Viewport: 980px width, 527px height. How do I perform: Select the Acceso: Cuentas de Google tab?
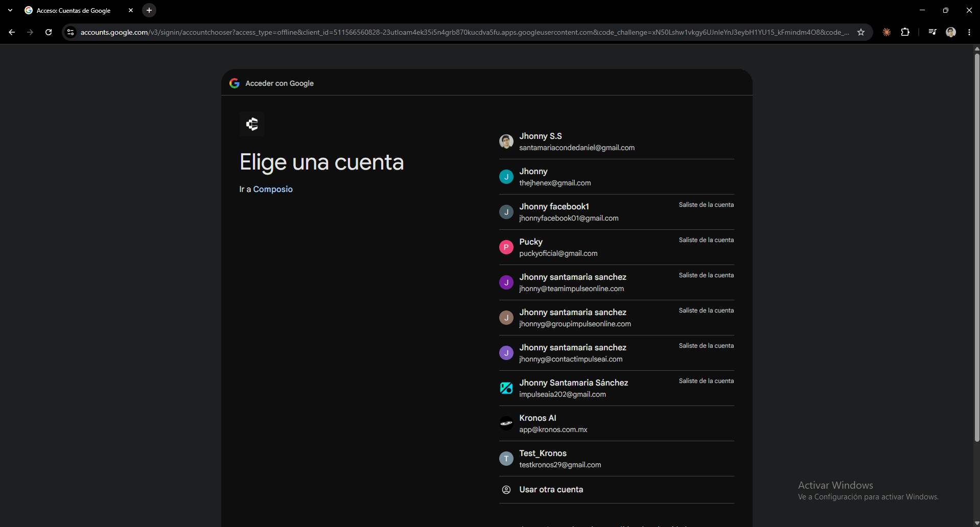(x=74, y=10)
